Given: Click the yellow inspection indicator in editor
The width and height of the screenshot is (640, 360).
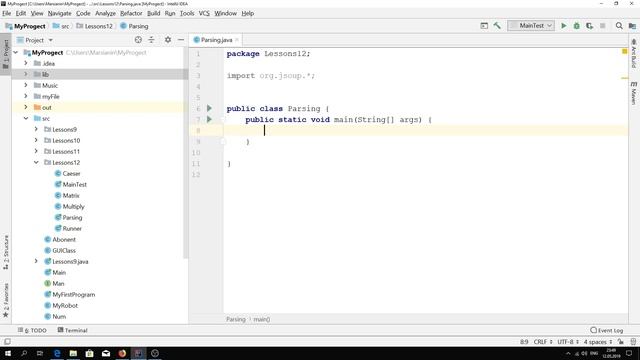Looking at the screenshot, I should click(x=624, y=51).
